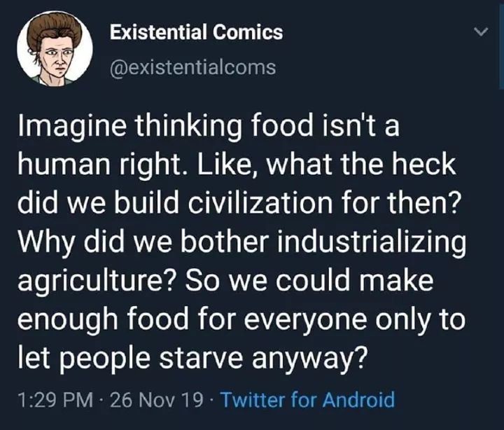Open the tweet options chevron menu

tap(479, 33)
